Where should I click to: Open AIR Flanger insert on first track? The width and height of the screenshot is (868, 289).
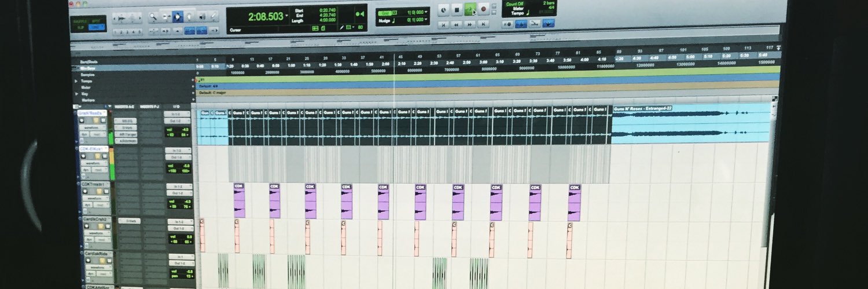pyautogui.click(x=126, y=134)
